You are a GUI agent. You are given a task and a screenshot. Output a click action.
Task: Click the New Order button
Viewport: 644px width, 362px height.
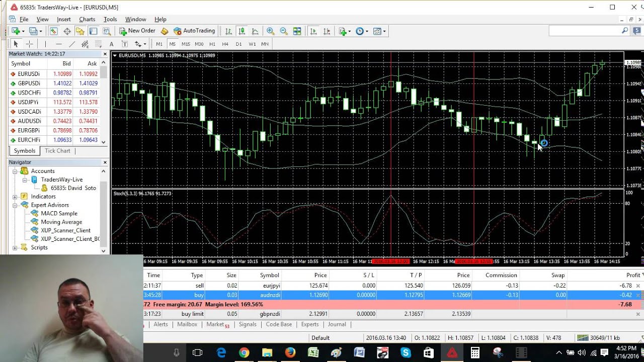(137, 31)
